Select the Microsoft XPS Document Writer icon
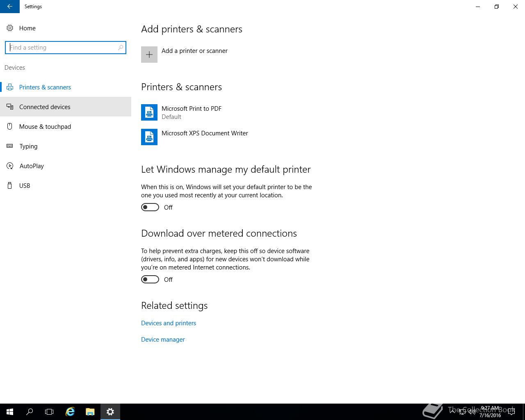Image resolution: width=525 pixels, height=420 pixels. pyautogui.click(x=149, y=137)
